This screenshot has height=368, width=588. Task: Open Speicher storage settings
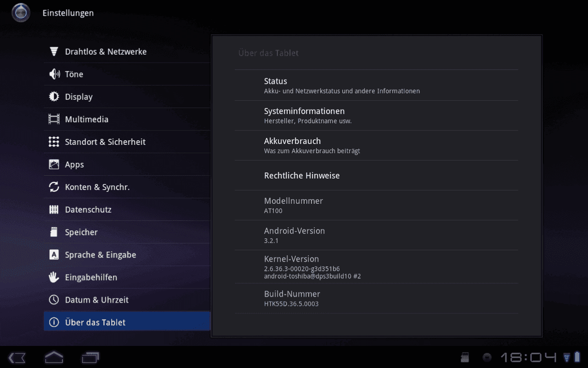[127, 232]
